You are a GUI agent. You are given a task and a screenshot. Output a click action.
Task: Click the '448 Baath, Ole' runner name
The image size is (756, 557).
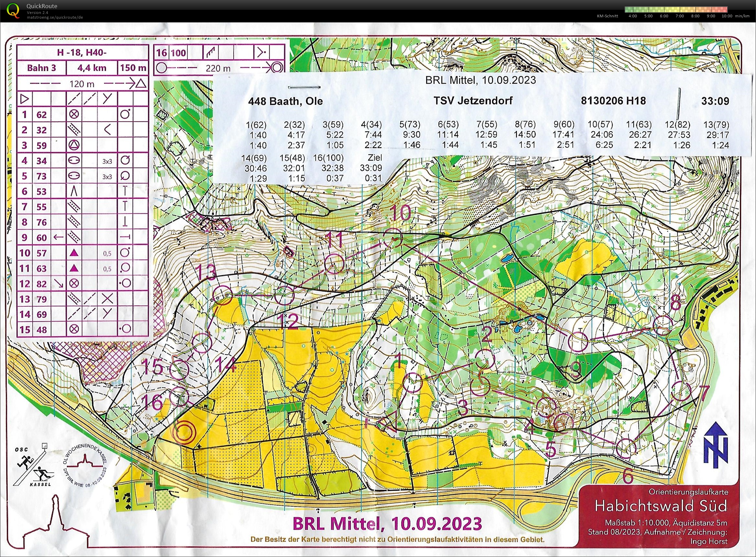pyautogui.click(x=285, y=101)
